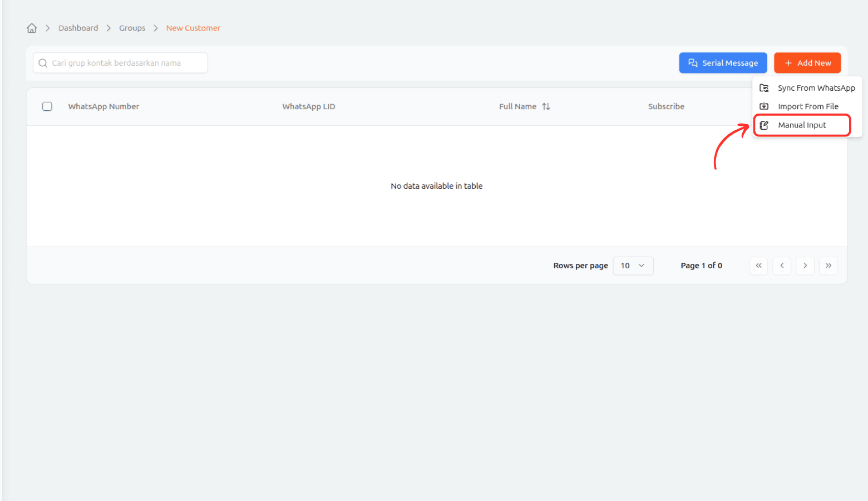The width and height of the screenshot is (868, 501).
Task: Open the Add New dropdown button
Action: click(x=807, y=63)
